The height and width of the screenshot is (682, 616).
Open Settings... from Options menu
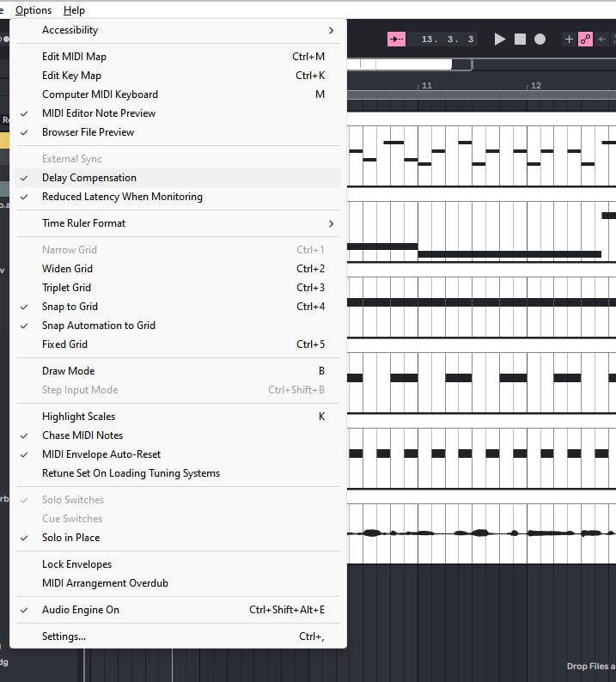pos(64,636)
